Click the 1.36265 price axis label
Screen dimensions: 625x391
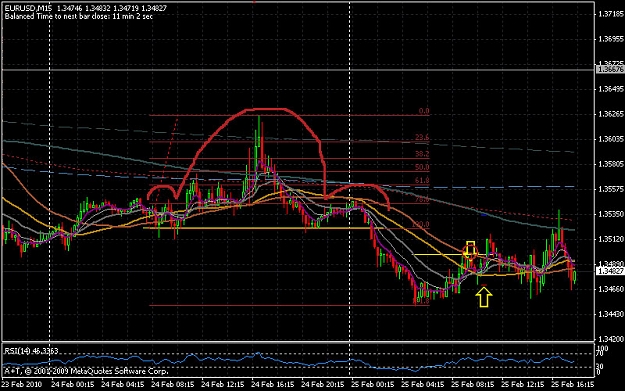pos(611,114)
